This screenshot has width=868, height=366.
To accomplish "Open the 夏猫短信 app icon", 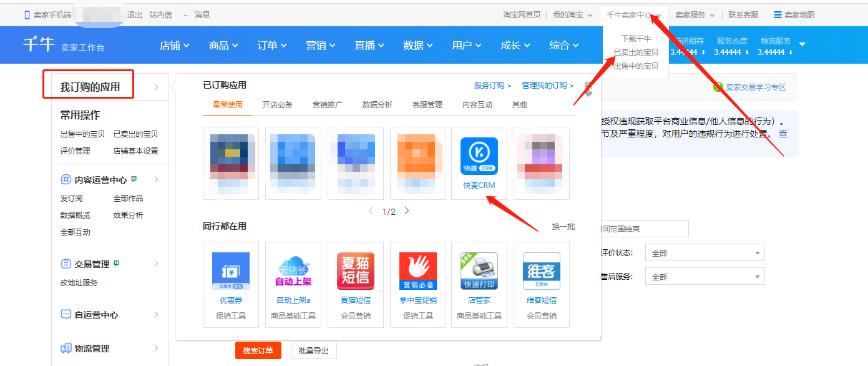I will (x=356, y=271).
